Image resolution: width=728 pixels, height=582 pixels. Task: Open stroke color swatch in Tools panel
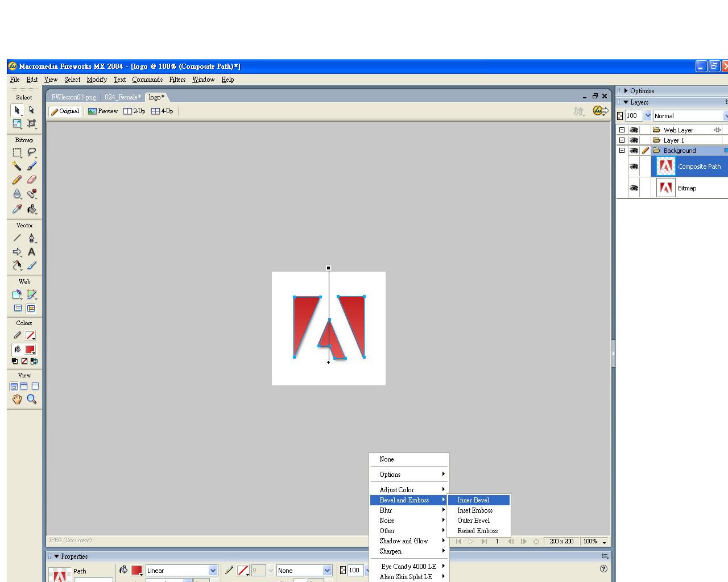(30, 336)
